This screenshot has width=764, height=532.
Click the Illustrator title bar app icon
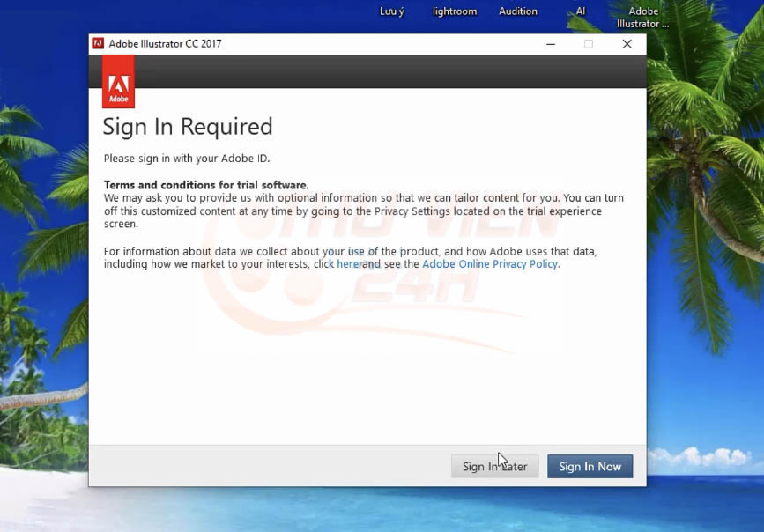[98, 43]
